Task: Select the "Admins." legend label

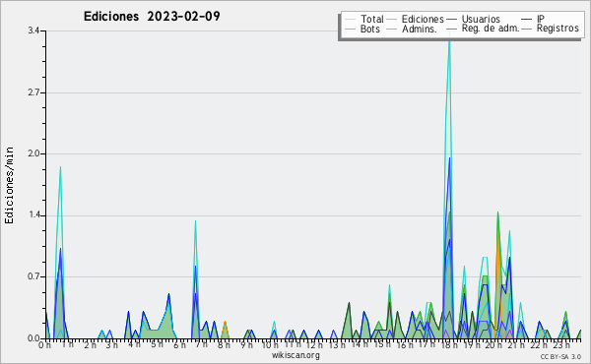Action: (420, 29)
